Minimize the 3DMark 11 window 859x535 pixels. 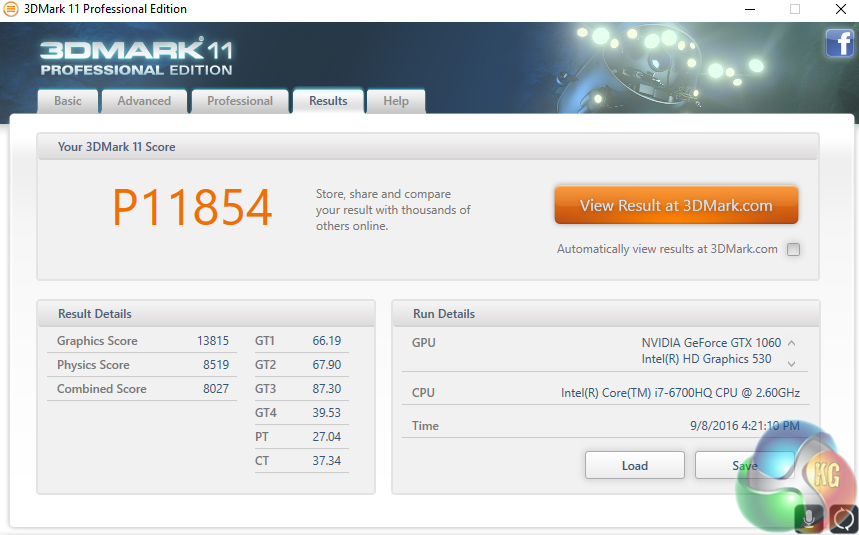click(x=750, y=9)
